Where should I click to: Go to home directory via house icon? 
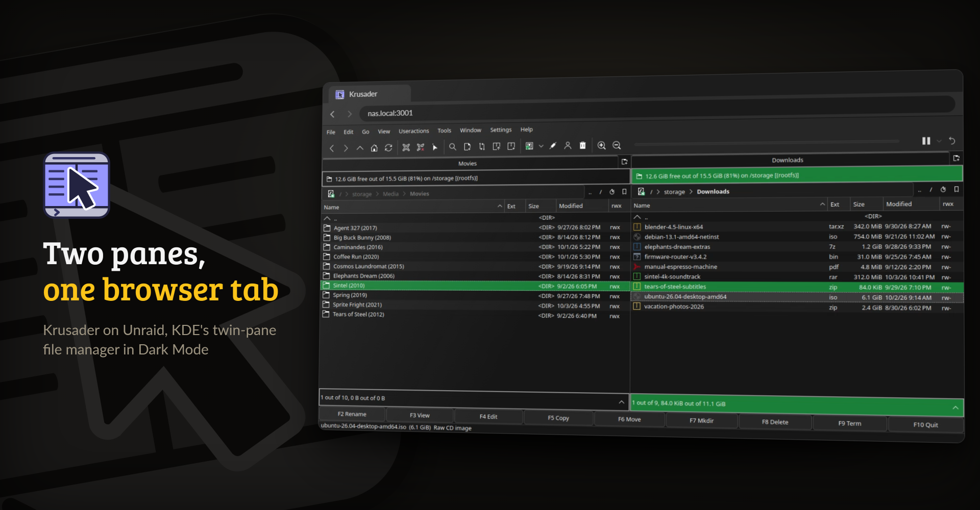click(x=374, y=148)
